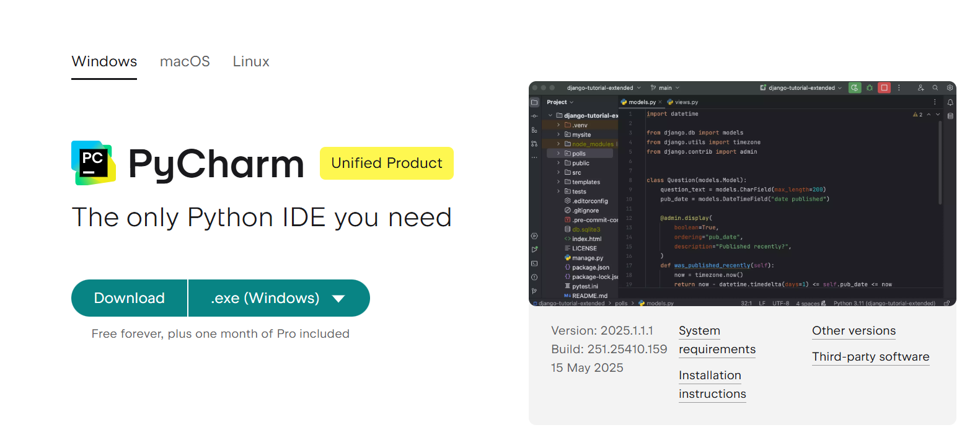Expand the node_modules folder
Screen dimensions: 980x435
click(558, 144)
